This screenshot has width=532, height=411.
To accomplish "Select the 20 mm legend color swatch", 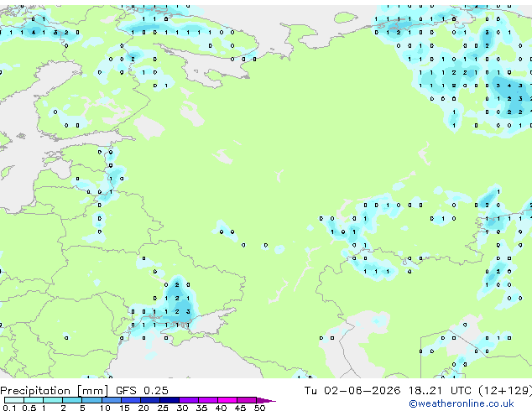I will 150,400.
